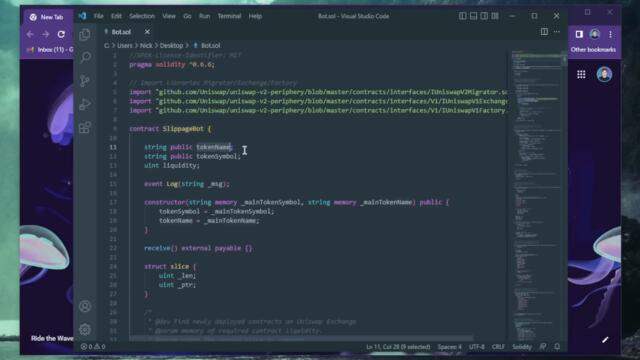Open the Go menu
This screenshot has width=640, height=360.
pyautogui.click(x=187, y=16)
